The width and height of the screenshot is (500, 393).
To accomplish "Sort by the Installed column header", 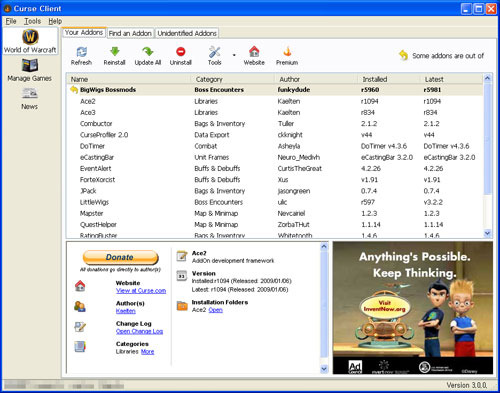I will point(389,79).
